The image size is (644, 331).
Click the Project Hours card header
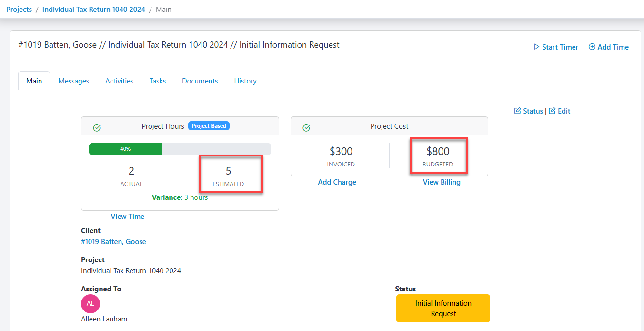pos(180,126)
